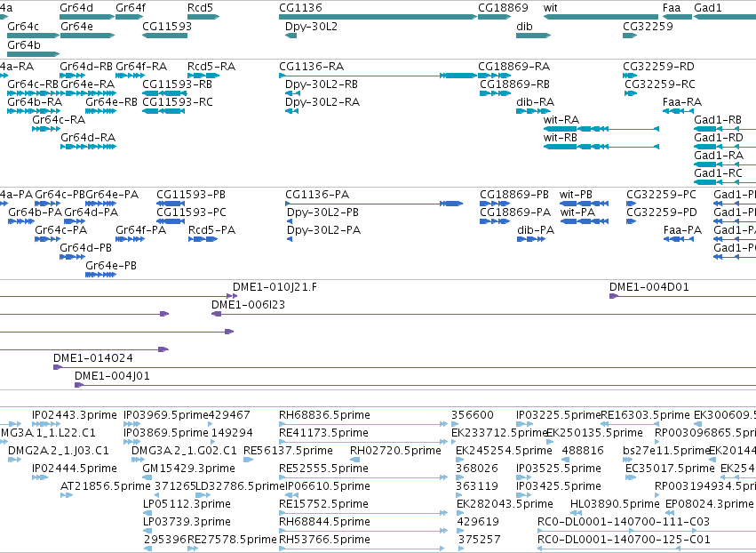The width and height of the screenshot is (756, 553).
Task: Click the RC0-DL0001-140700-111-C03 feature
Action: point(647,531)
